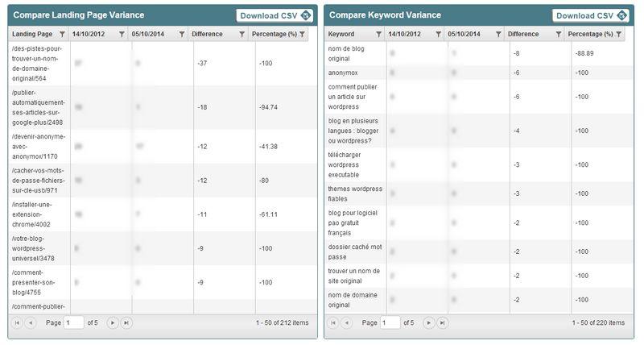Filter Percentage column in Landing Page table
The height and width of the screenshot is (345, 644).
point(302,34)
